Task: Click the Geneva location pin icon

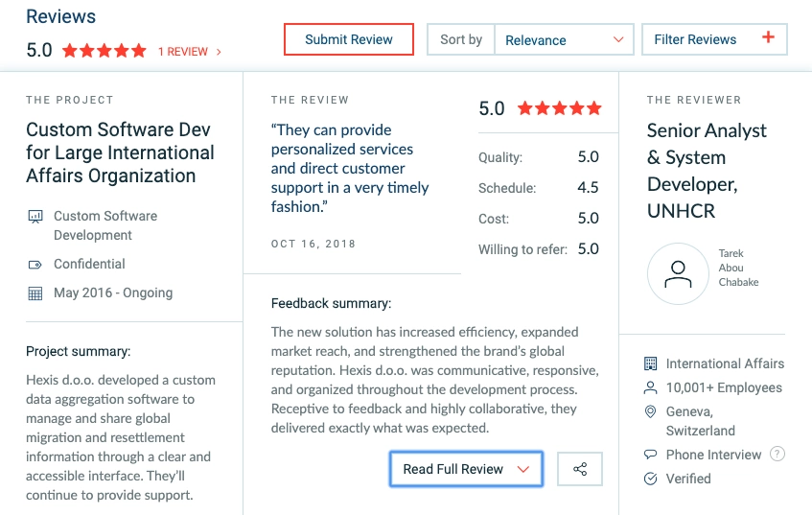Action: tap(651, 412)
